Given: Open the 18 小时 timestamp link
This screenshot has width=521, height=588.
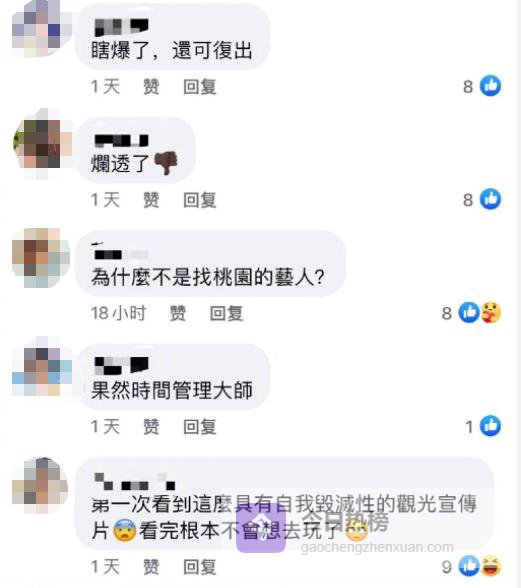Looking at the screenshot, I should [x=118, y=313].
